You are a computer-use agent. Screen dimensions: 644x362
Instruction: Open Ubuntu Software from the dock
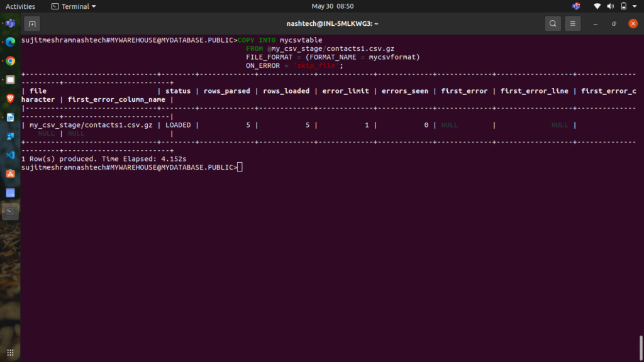(x=10, y=173)
